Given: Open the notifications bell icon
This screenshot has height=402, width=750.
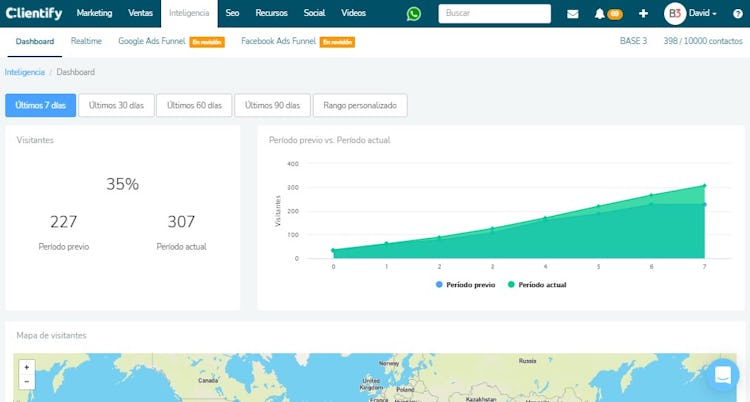Looking at the screenshot, I should pyautogui.click(x=600, y=14).
